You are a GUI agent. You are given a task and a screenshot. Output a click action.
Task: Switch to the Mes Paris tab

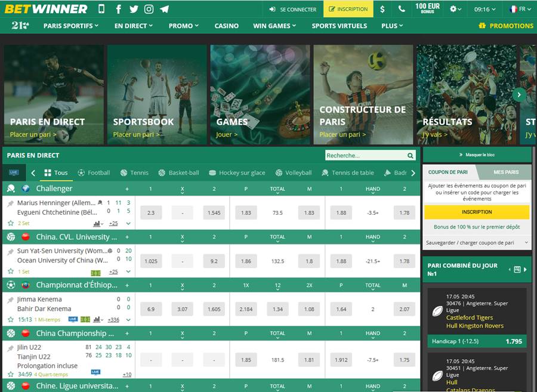[506, 172]
